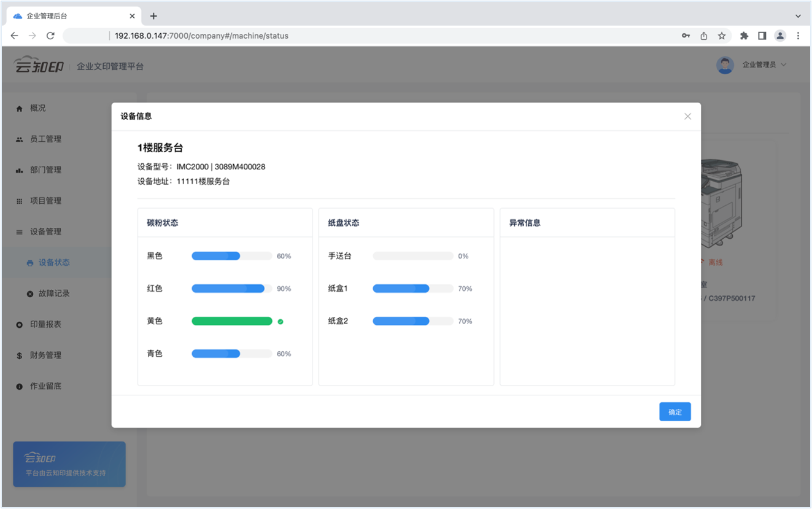The height and width of the screenshot is (509, 812).
Task: Open the browser tab list chevron
Action: point(798,16)
